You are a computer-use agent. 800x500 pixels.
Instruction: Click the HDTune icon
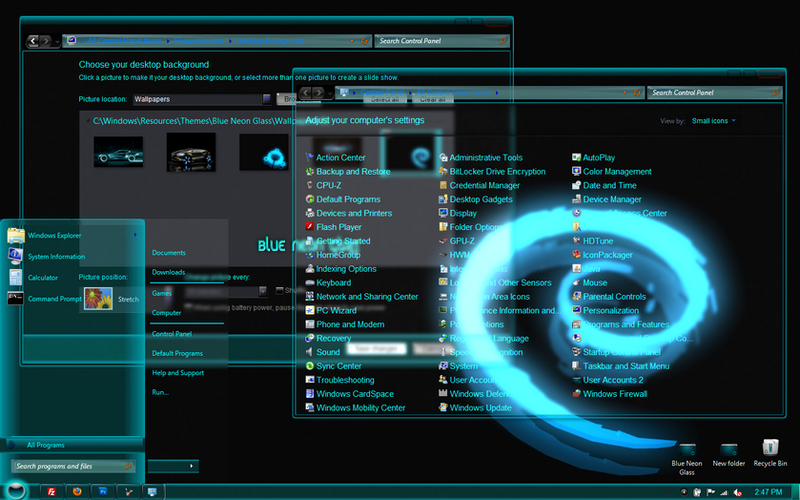pos(576,240)
